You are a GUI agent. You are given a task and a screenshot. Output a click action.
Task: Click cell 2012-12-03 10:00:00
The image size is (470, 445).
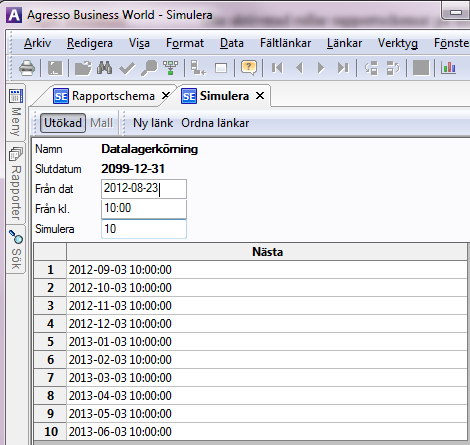coord(267,324)
